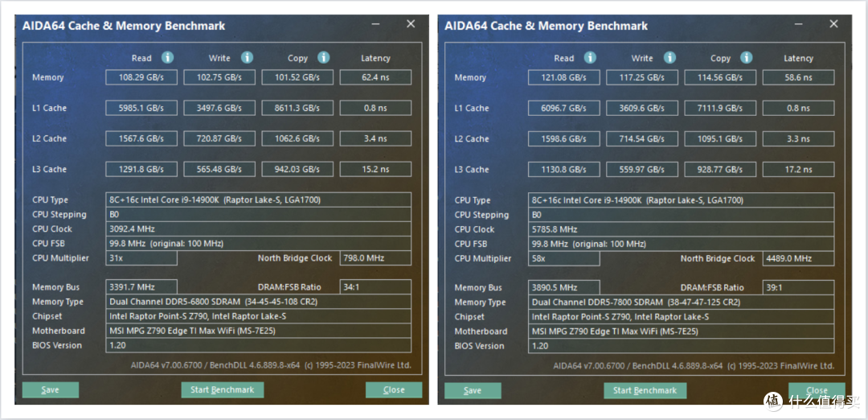Select L3 Cache copy 942.03 GB/s
868x420 pixels.
(297, 169)
